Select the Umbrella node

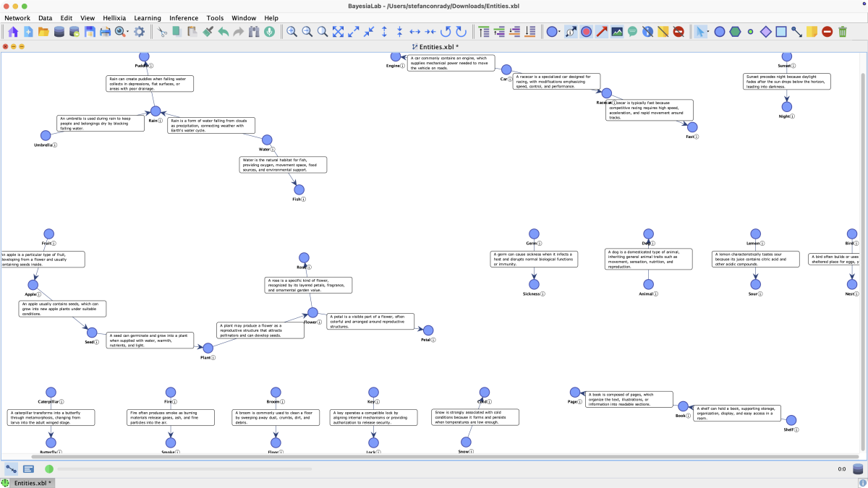(x=46, y=135)
